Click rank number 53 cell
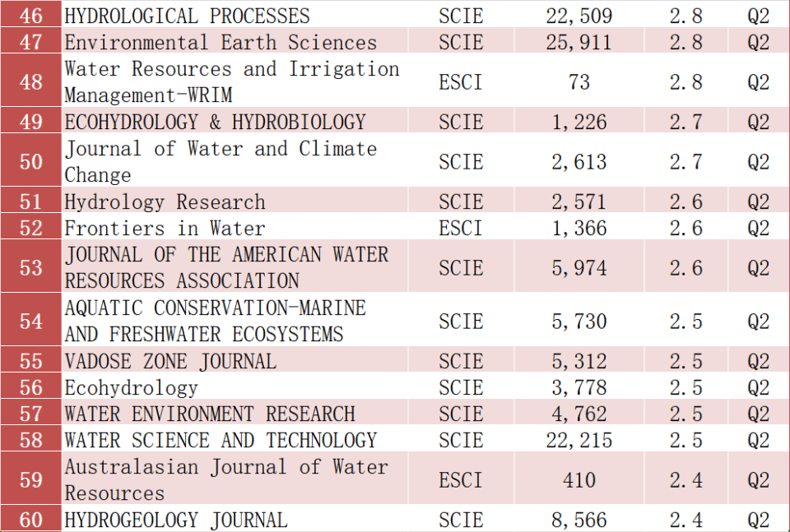The image size is (790, 532). [31, 267]
